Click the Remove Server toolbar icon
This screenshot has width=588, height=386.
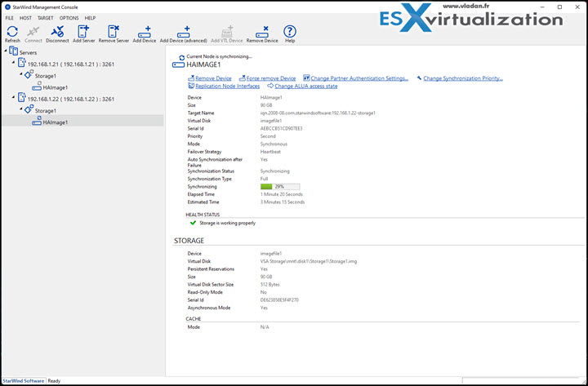[114, 32]
